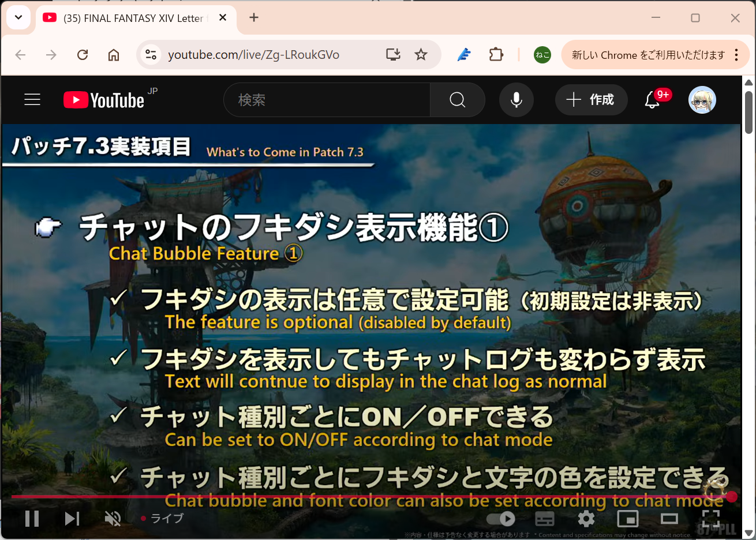Bookmark this page with the star
Screen dimensions: 756x540
coord(421,55)
